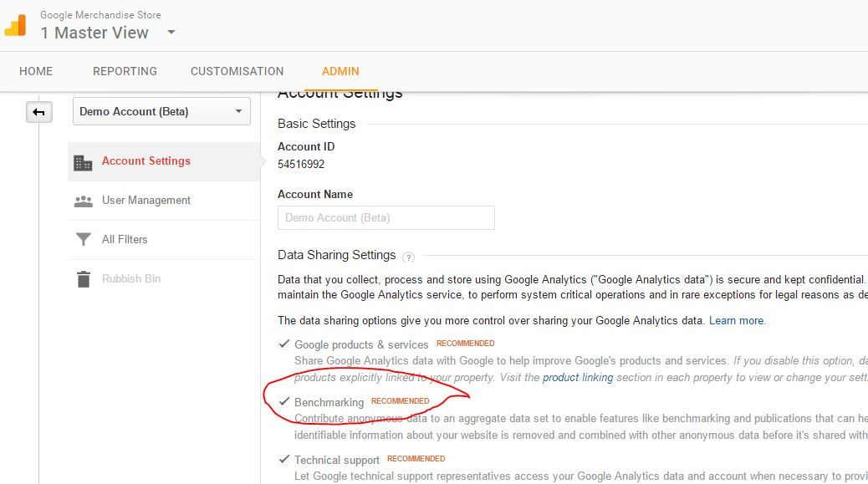Toggle Google products & services checkbox
This screenshot has width=868, height=484.
pos(284,344)
